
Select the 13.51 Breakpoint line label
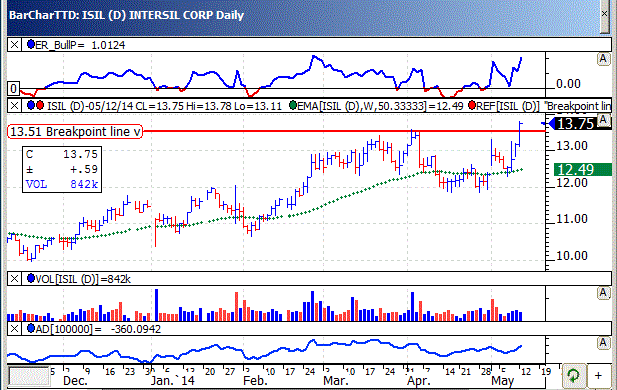coord(75,131)
